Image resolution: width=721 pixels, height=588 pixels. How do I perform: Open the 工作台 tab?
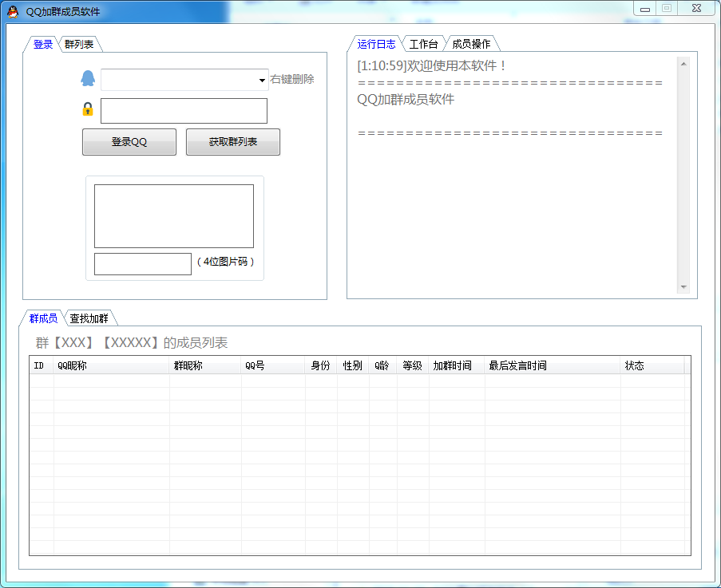click(x=423, y=44)
